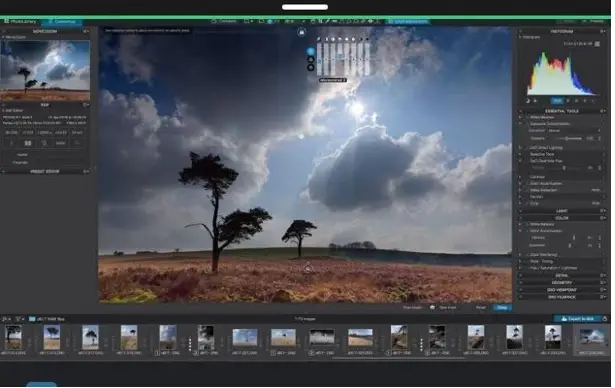Click the last equalizer category icon
This screenshot has height=388, width=615.
pos(367,39)
